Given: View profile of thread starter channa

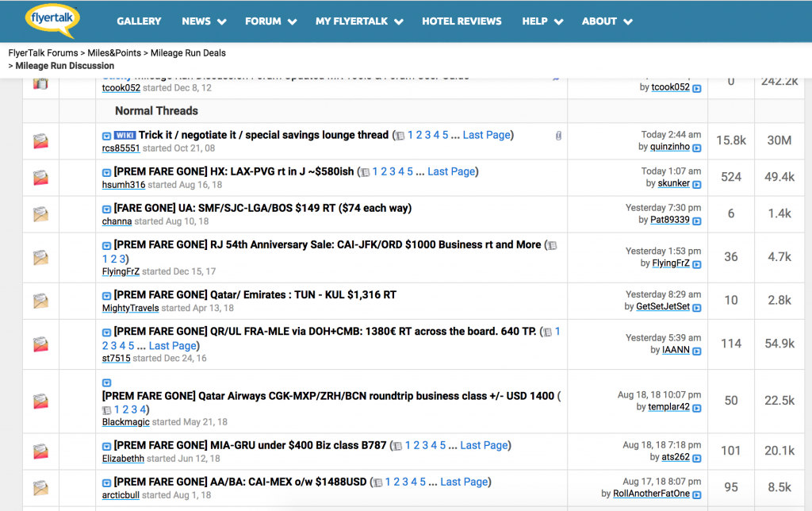Looking at the screenshot, I should tap(117, 221).
